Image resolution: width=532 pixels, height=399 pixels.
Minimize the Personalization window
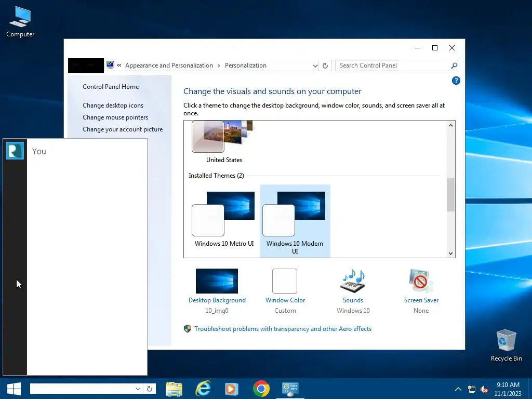(x=418, y=48)
